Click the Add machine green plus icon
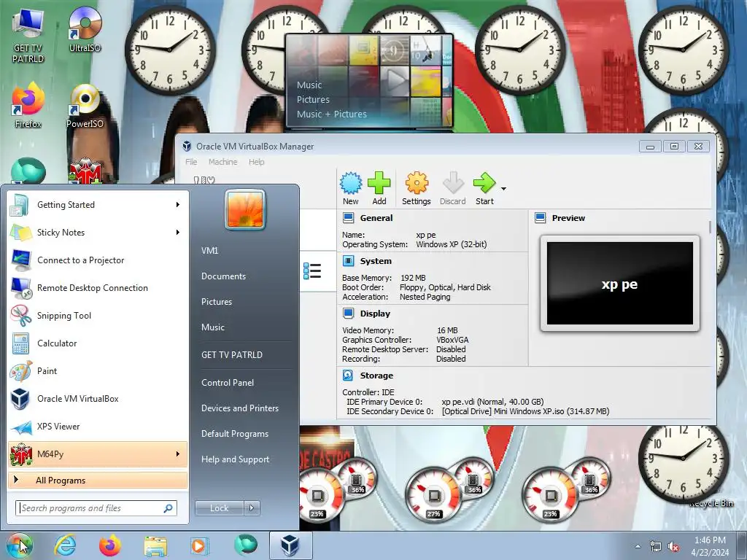Screen dimensions: 747x560 tap(379, 184)
